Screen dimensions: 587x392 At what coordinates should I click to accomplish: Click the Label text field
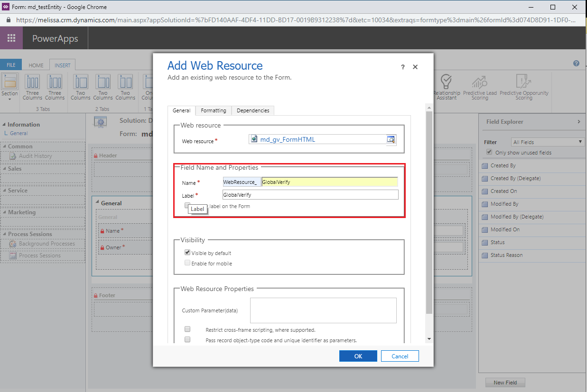[310, 195]
